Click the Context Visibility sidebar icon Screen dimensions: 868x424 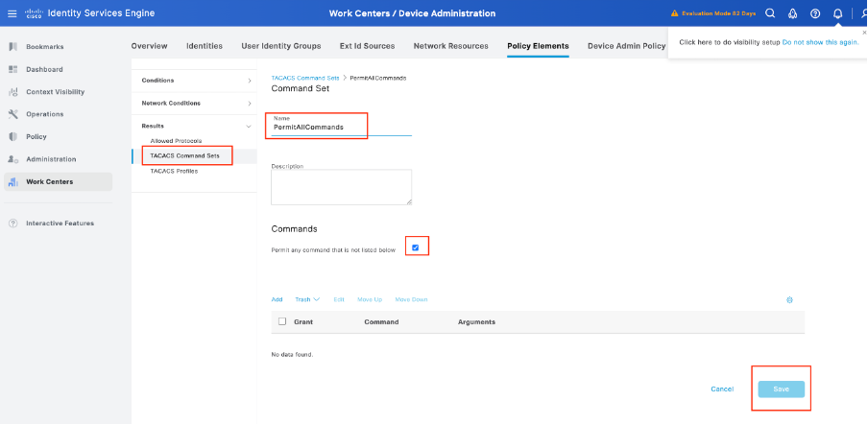click(x=13, y=92)
